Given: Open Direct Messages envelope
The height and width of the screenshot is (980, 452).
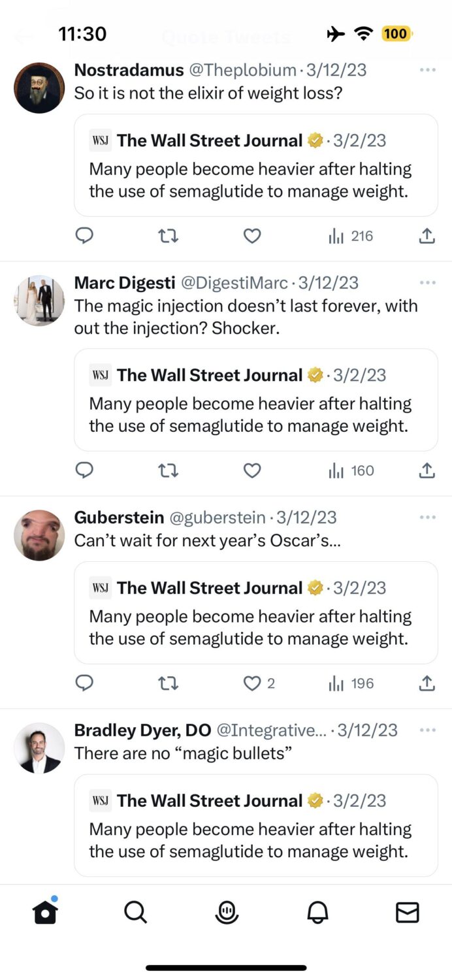Looking at the screenshot, I should point(408,912).
